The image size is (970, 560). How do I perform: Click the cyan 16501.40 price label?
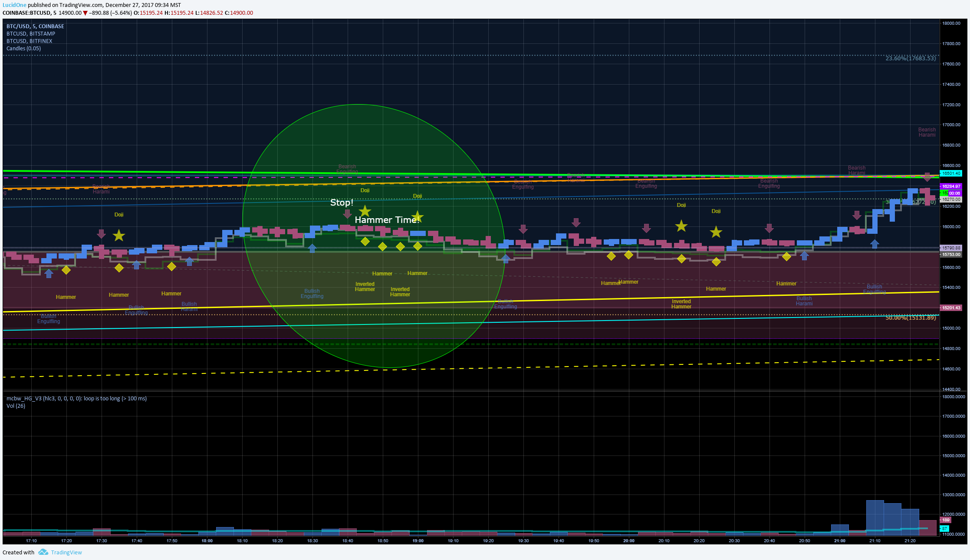[x=950, y=173]
